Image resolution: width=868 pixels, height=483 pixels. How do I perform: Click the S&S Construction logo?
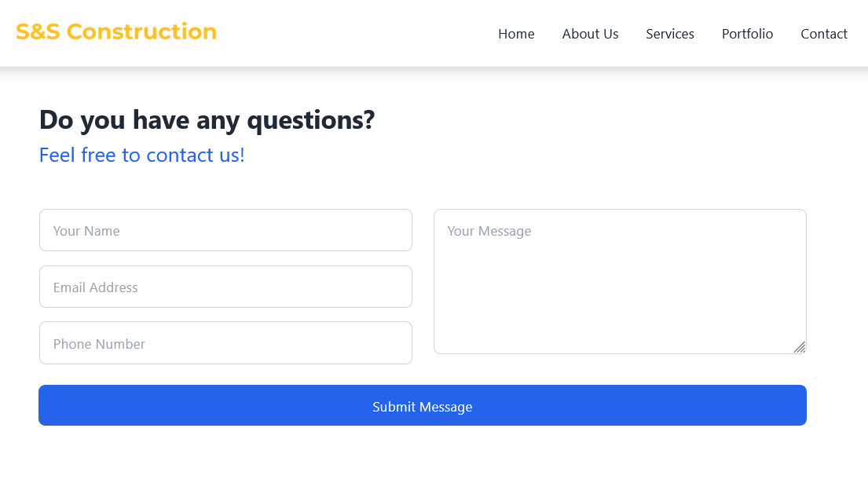116,32
